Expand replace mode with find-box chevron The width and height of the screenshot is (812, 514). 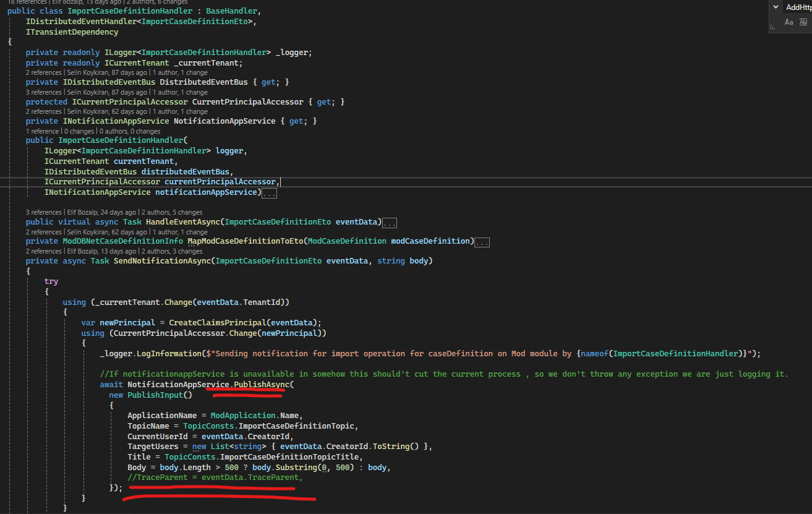click(776, 7)
